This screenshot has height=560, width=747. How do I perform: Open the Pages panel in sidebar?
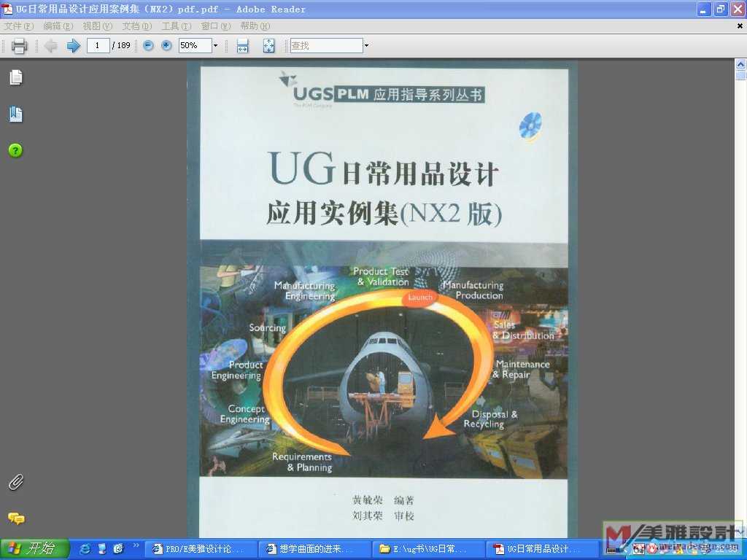16,77
